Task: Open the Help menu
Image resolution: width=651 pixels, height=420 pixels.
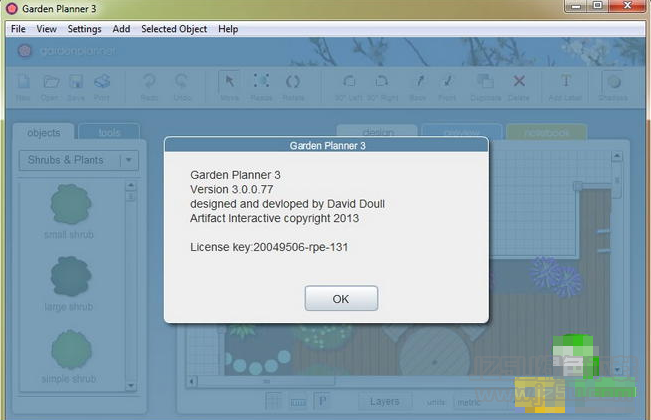Action: pos(228,29)
